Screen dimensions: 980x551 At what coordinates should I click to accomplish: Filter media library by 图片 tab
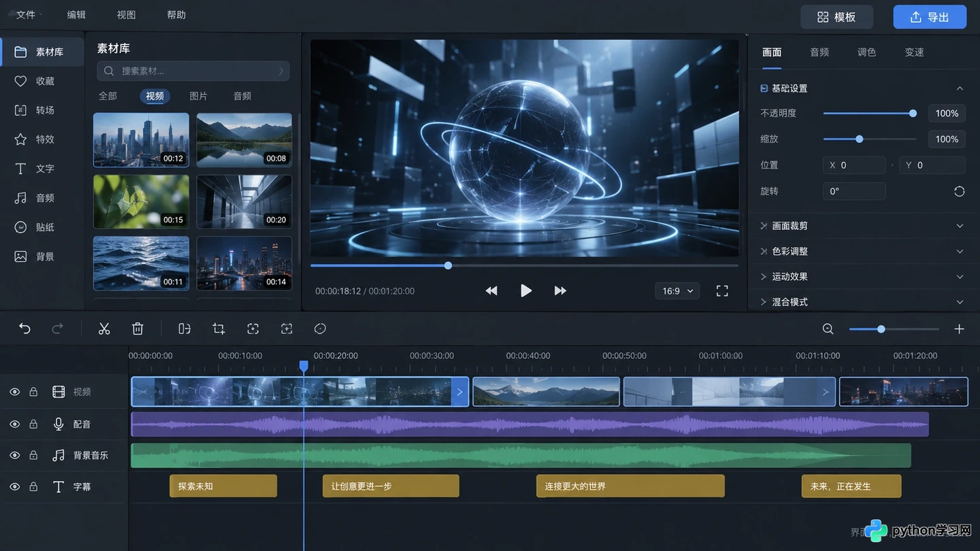click(199, 96)
